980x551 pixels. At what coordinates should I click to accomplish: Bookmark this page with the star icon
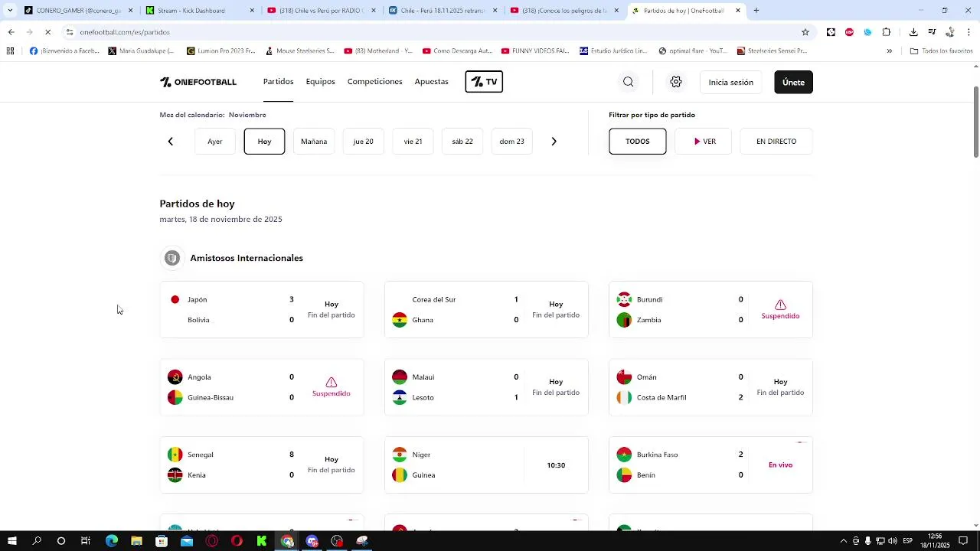(805, 32)
